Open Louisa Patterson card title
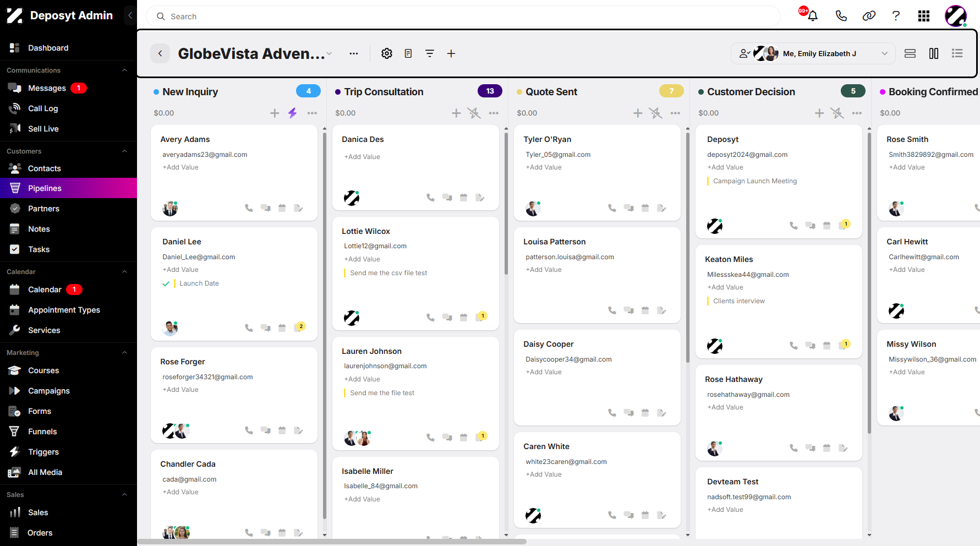The width and height of the screenshot is (980, 546). (554, 242)
